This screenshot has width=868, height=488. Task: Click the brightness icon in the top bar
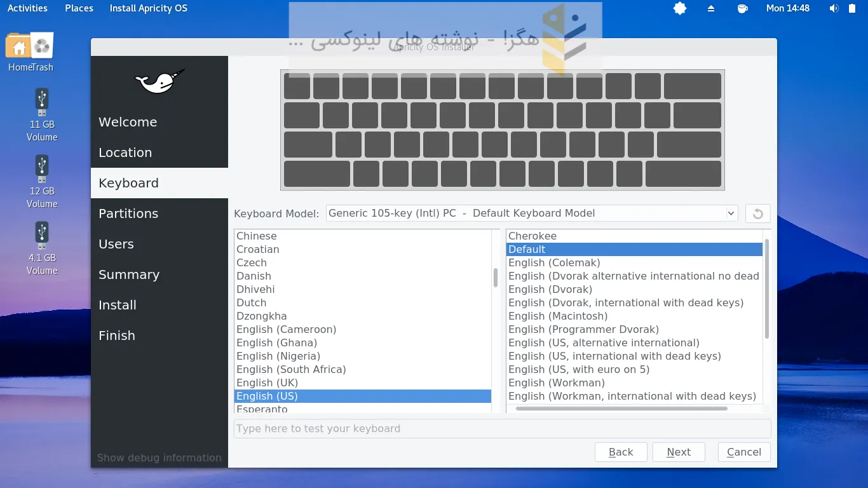[x=680, y=8]
